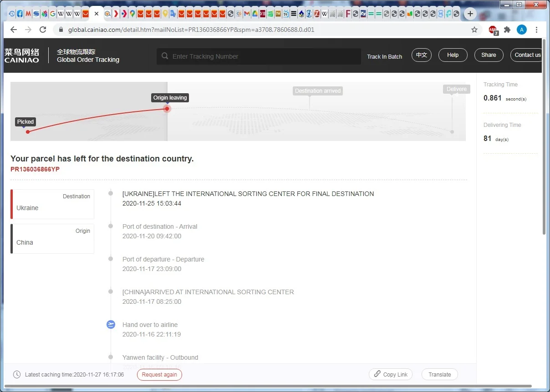Switch to the Google search tab
The width and height of the screenshot is (550, 392).
(x=53, y=14)
